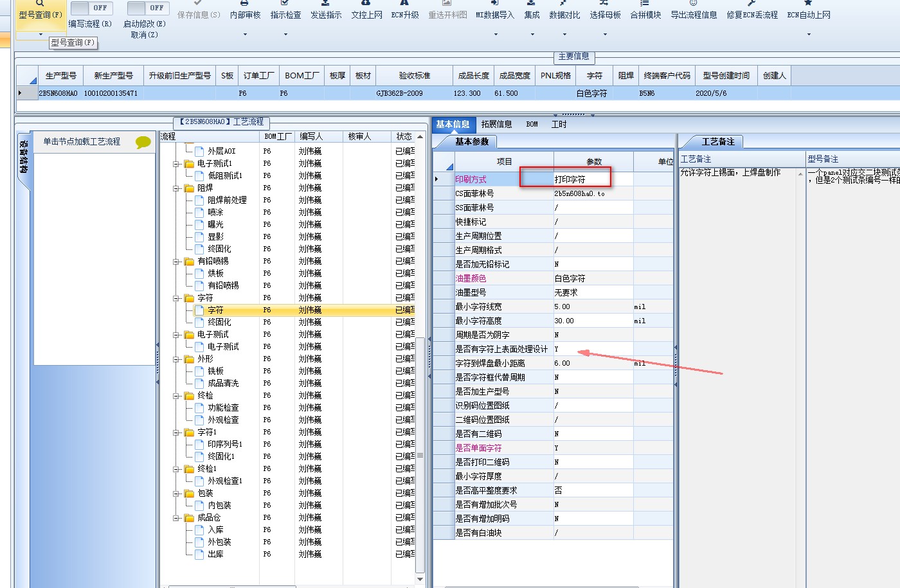
Task: Select the 功能检查 process step
Action: pos(223,407)
